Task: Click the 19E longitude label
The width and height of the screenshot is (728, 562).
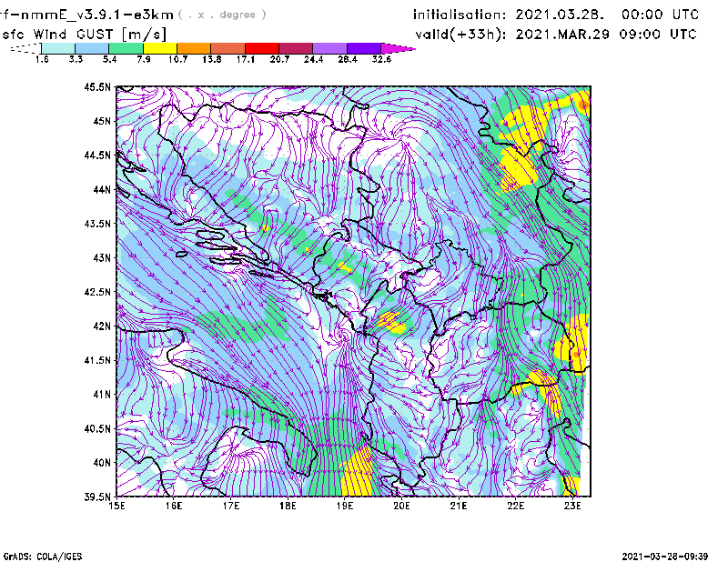Action: 345,506
